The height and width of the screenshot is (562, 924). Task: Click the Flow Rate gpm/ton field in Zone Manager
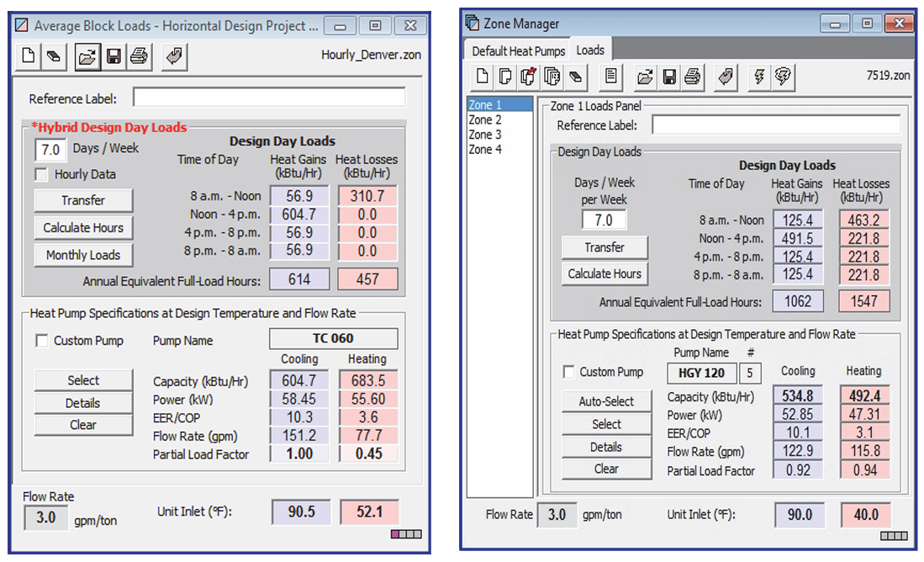point(557,515)
